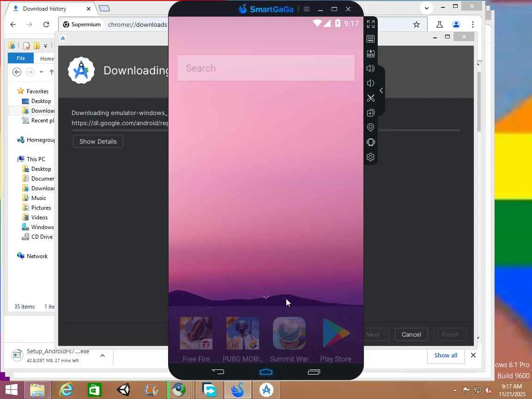532x399 pixels.
Task: Open Music folder under This PC
Action: point(34,198)
